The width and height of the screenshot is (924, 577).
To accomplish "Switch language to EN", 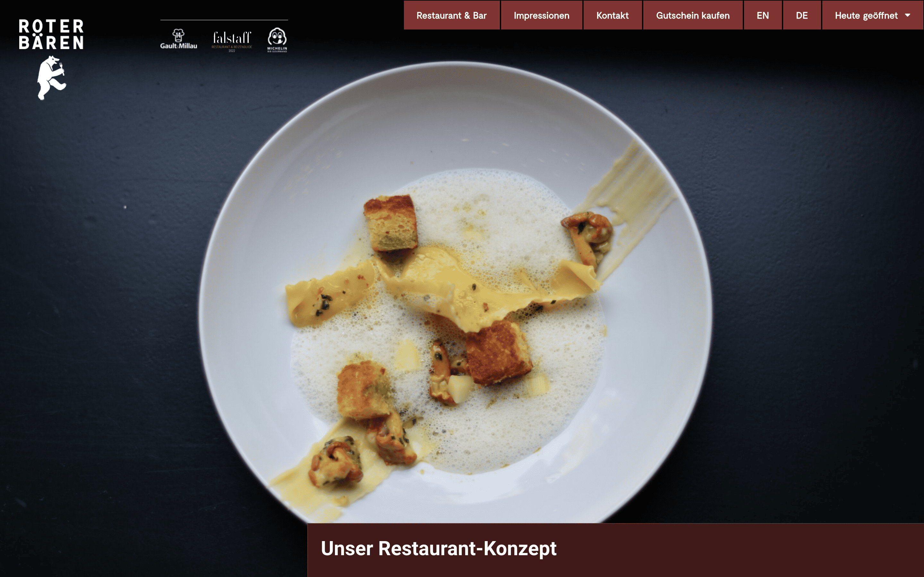I will 763,15.
